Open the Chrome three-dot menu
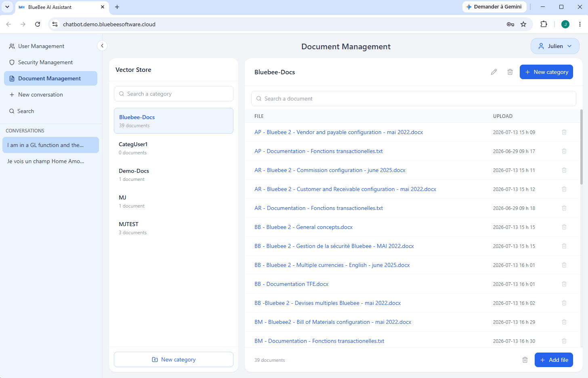Viewport: 588px width, 378px height. pyautogui.click(x=580, y=24)
